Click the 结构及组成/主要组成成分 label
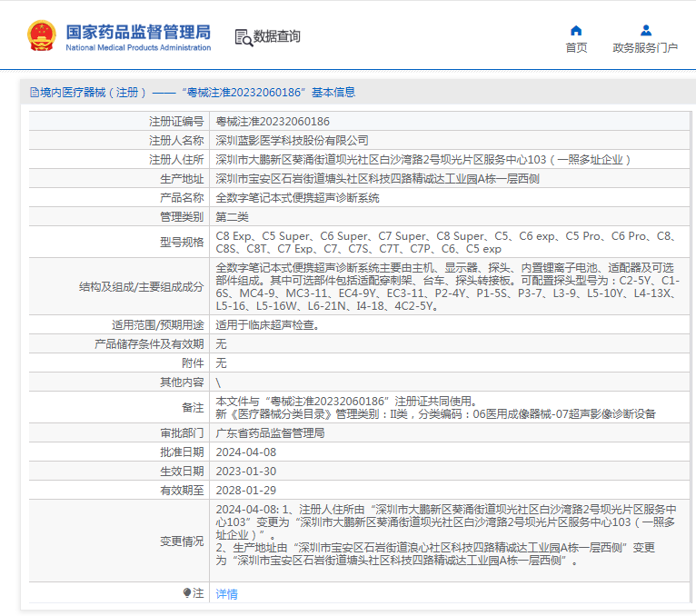696x616 pixels. click(x=141, y=287)
